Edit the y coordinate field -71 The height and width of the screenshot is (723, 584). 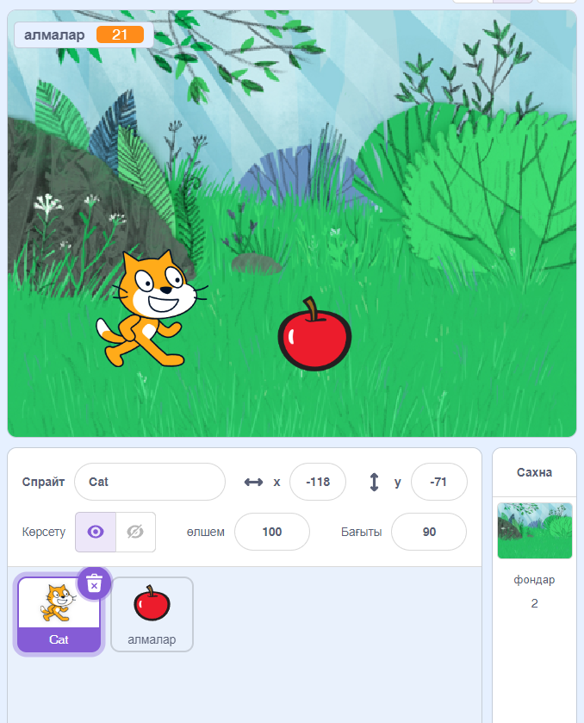coord(439,482)
